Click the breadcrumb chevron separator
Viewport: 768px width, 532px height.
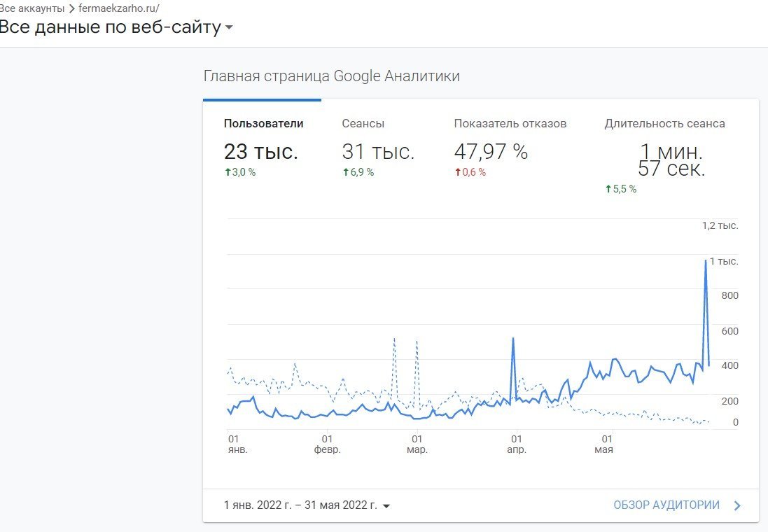point(71,8)
